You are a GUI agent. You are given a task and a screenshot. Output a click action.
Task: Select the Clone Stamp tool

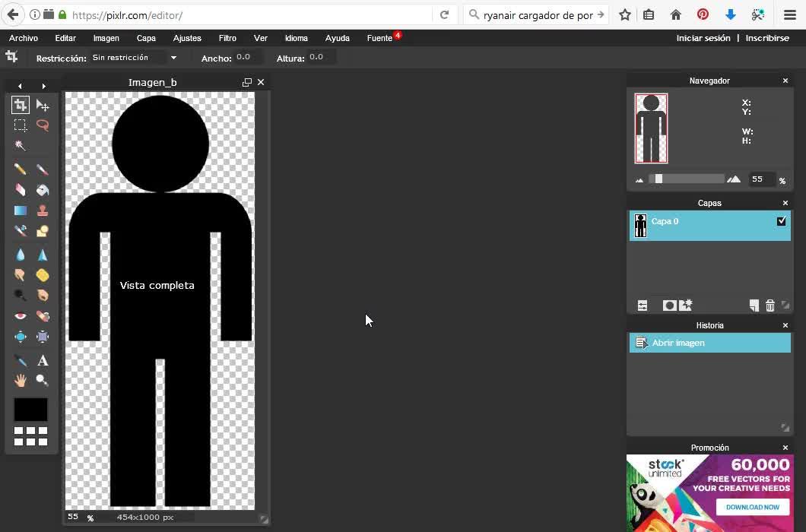pyautogui.click(x=43, y=211)
